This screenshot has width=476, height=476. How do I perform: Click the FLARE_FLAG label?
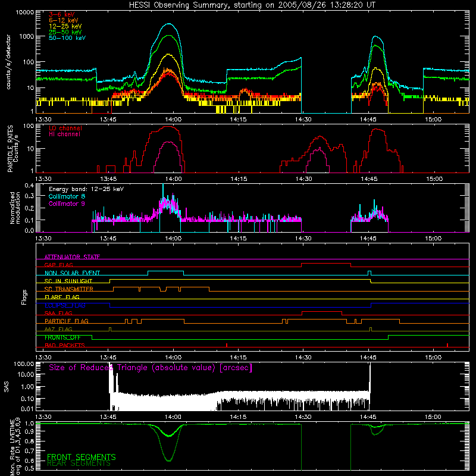click(62, 297)
